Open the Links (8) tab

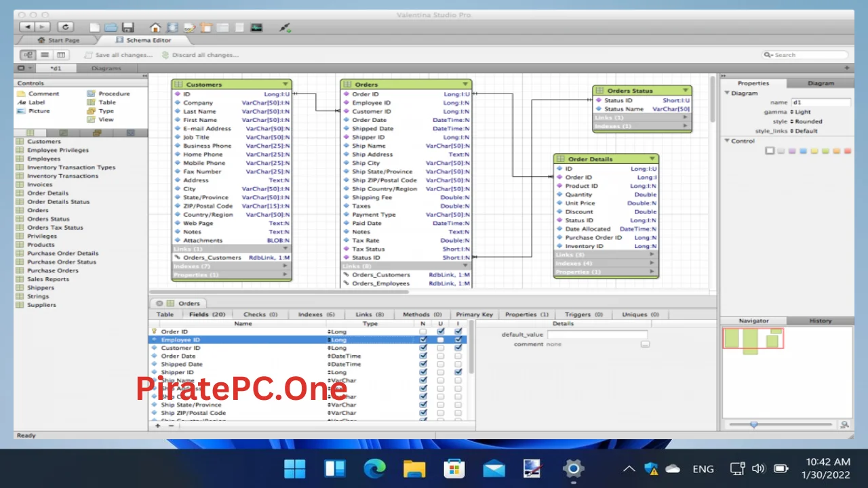tap(370, 314)
